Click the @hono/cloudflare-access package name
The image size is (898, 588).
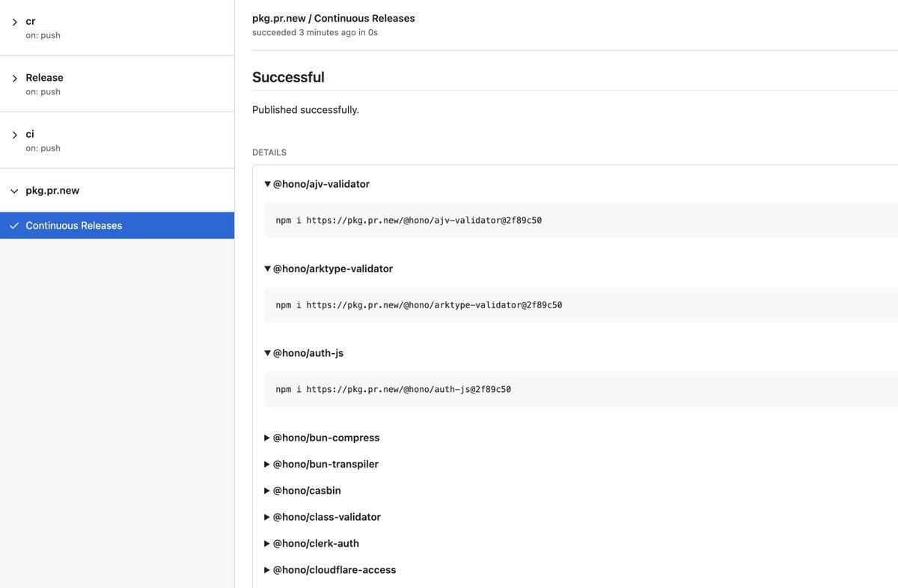335,570
